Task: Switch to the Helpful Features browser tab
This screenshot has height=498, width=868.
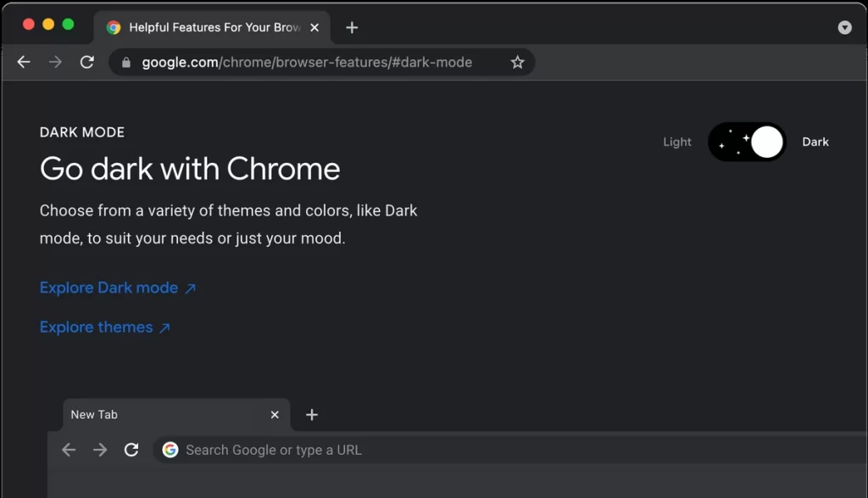Action: pyautogui.click(x=203, y=26)
